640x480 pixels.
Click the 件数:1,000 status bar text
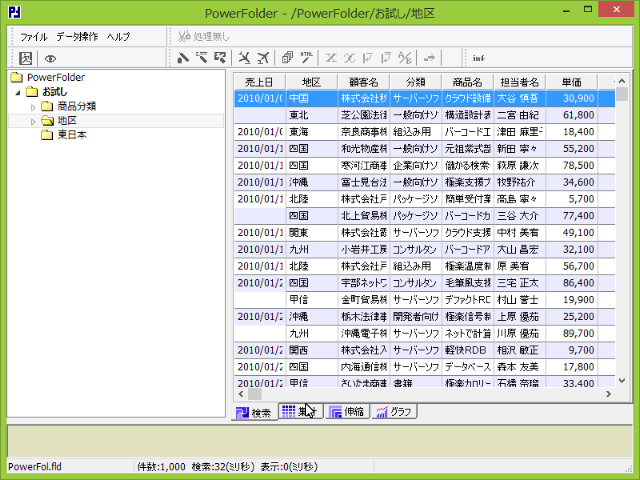(161, 467)
